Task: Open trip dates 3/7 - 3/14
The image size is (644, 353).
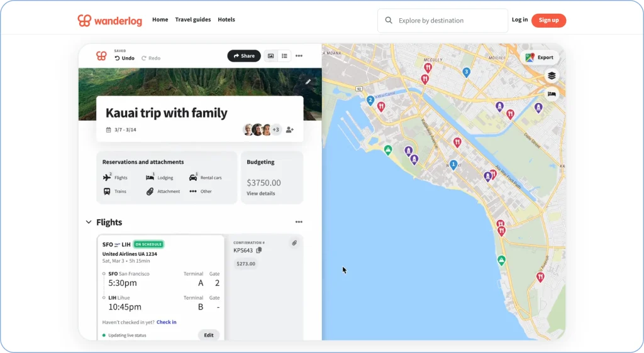Action: 125,129
